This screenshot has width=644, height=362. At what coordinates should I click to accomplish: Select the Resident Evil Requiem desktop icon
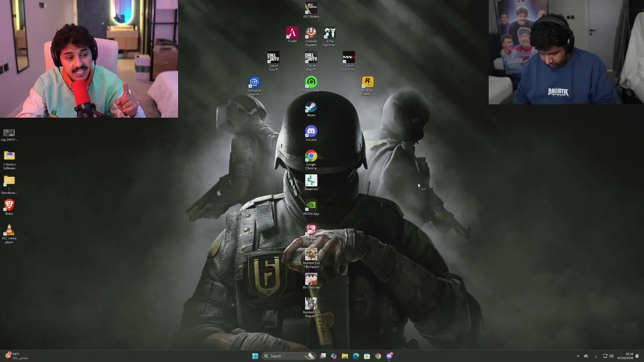pos(311,308)
